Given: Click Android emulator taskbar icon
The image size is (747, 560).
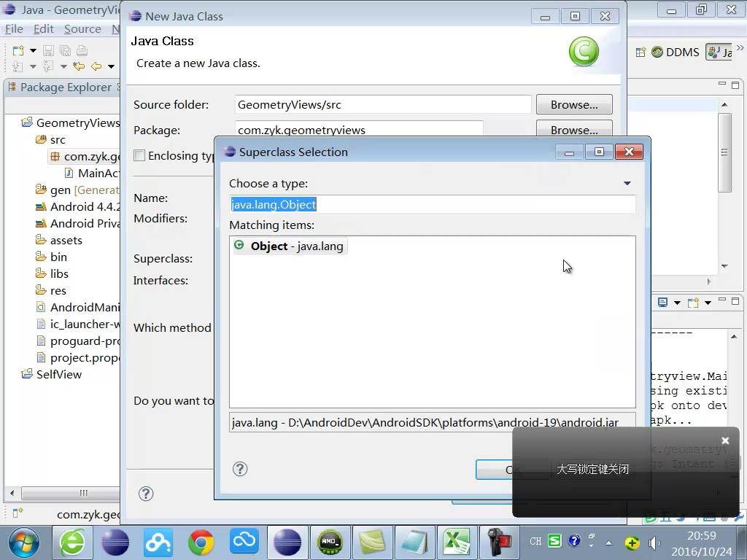Looking at the screenshot, I should (330, 542).
